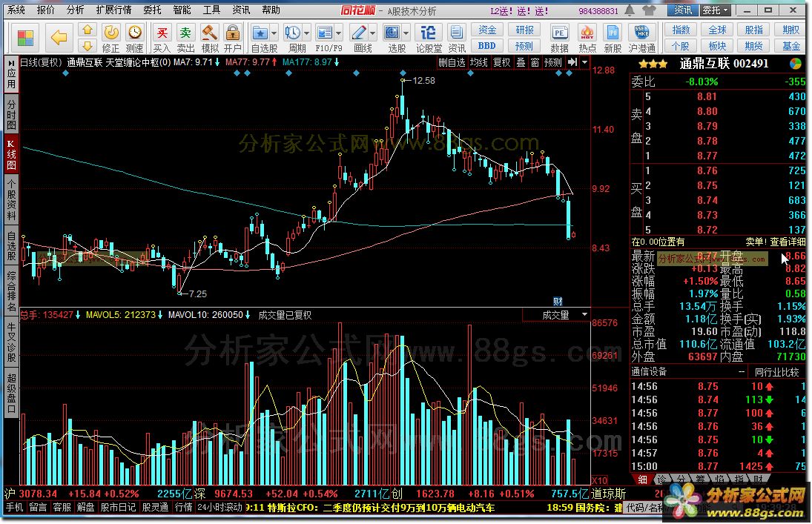Click the 代码/名称 search input field
812x524 pixels.
pyautogui.click(x=644, y=507)
